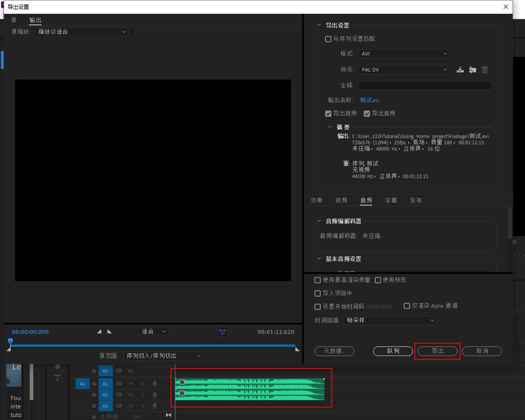Image resolution: width=525 pixels, height=420 pixels.
Task: Check the import into project checkbox
Action: coord(318,293)
